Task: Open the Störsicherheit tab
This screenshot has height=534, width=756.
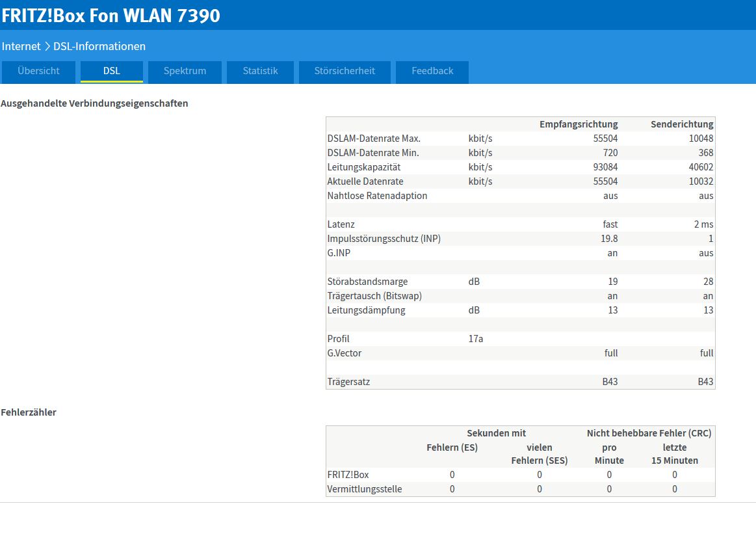Action: click(x=345, y=71)
